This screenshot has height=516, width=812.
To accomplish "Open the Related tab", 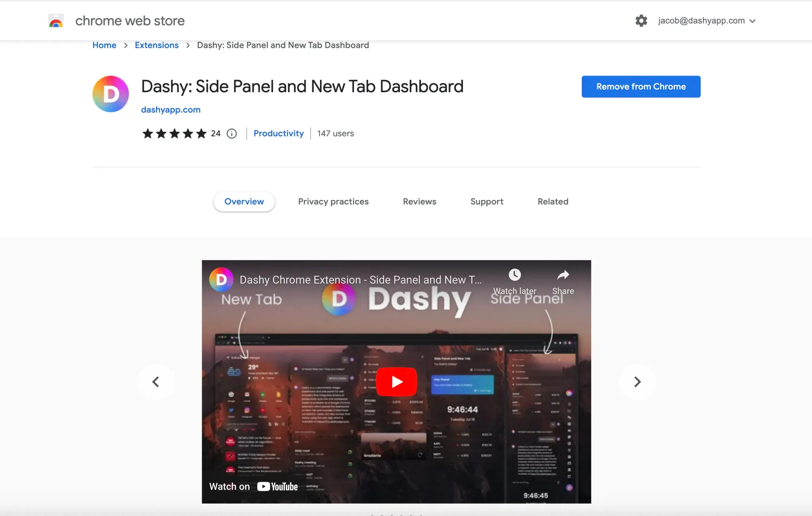I will point(553,202).
